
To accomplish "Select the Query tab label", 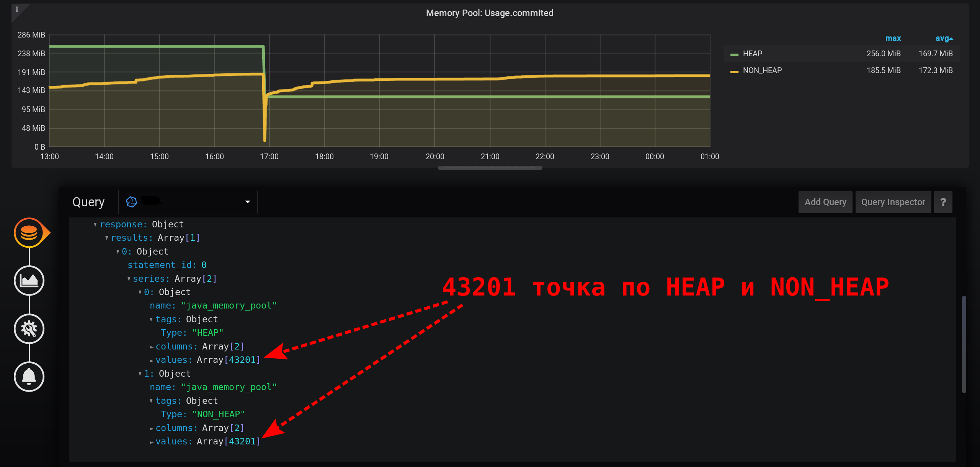I will (x=88, y=202).
